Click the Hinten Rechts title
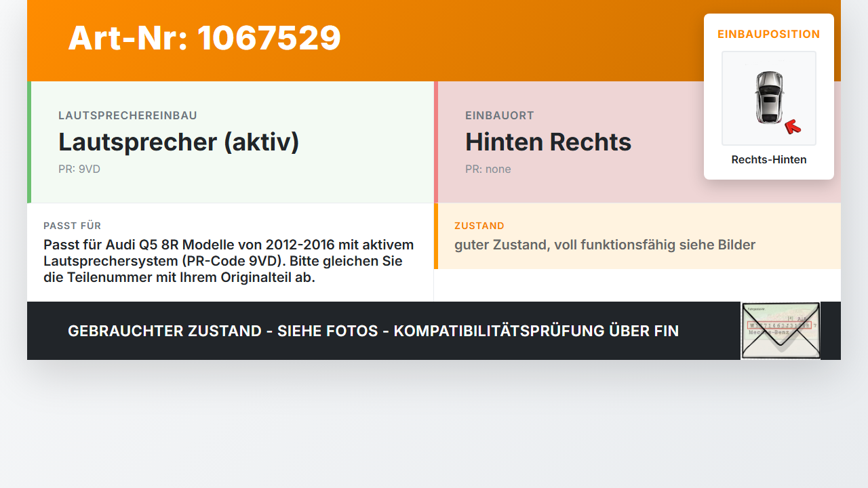The width and height of the screenshot is (868, 488). click(548, 142)
